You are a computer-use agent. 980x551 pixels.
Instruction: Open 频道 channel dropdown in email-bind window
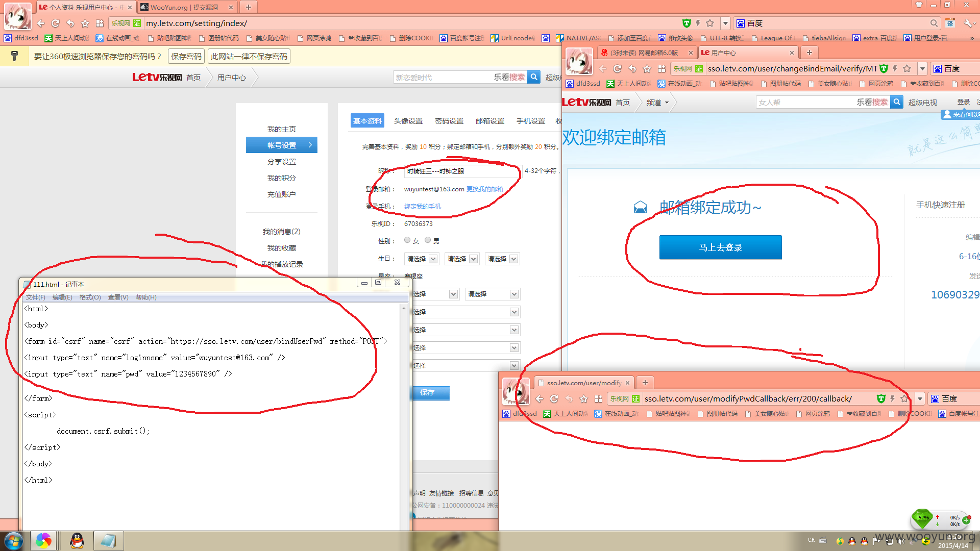tap(657, 103)
